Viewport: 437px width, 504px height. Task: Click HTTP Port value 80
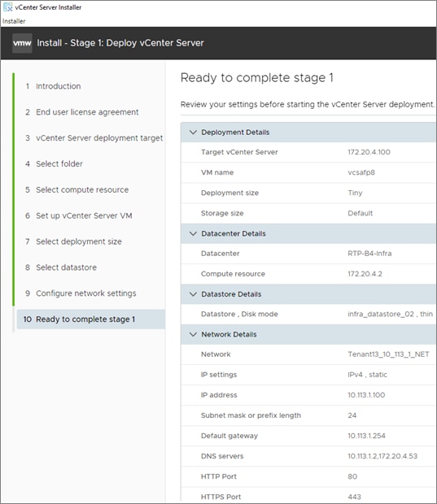click(x=352, y=476)
